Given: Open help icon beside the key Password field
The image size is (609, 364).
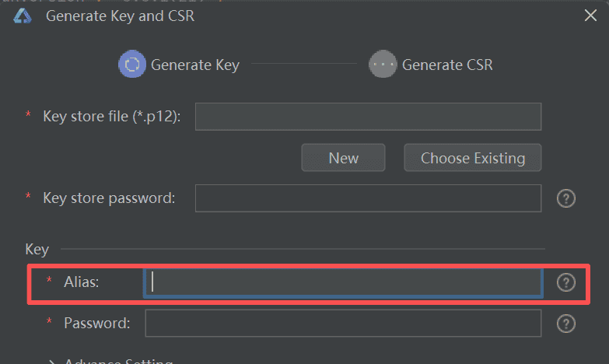Looking at the screenshot, I should pos(566,323).
